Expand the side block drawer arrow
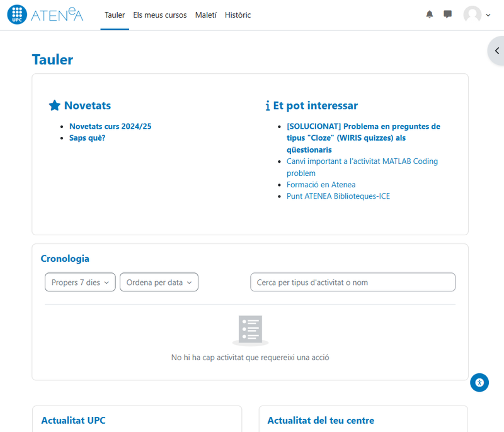The image size is (504, 432). 496,51
